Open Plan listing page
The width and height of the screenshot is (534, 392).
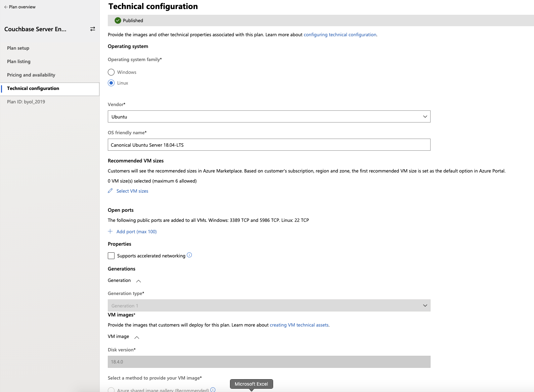19,61
